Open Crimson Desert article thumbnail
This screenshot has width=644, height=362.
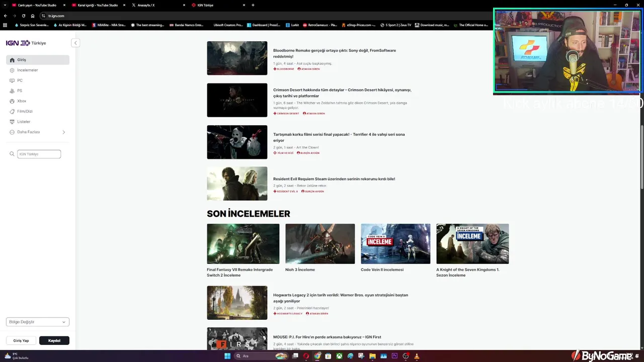[x=237, y=100]
